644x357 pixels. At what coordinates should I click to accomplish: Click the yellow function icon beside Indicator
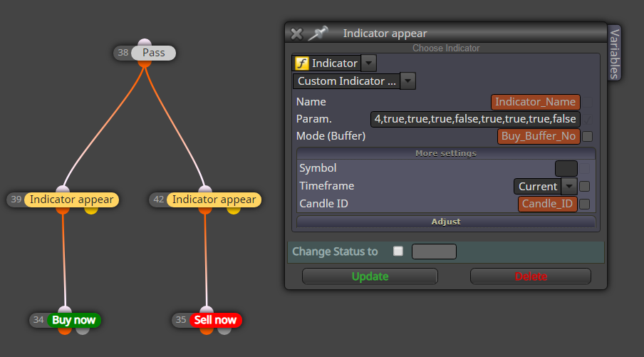[x=302, y=63]
